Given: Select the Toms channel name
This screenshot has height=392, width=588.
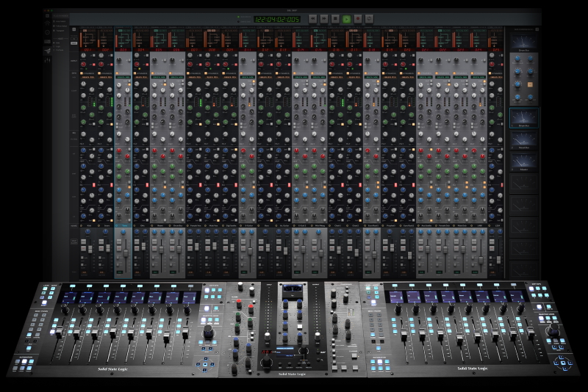Looking at the screenshot, I should tap(124, 226).
